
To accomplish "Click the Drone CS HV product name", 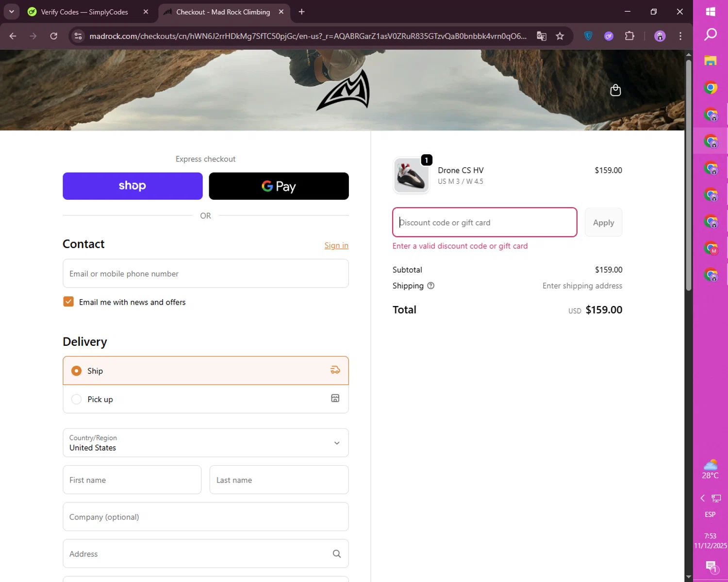I will pyautogui.click(x=461, y=170).
